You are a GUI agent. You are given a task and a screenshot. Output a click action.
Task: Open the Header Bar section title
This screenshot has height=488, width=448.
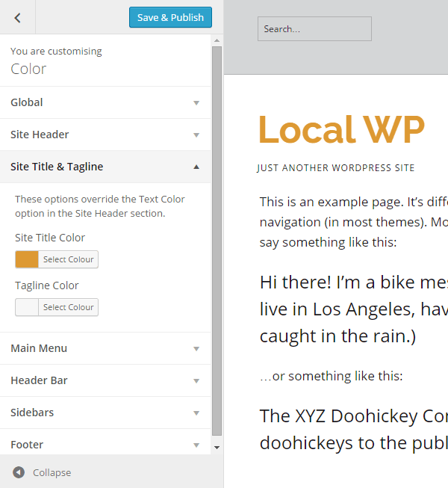click(x=39, y=380)
